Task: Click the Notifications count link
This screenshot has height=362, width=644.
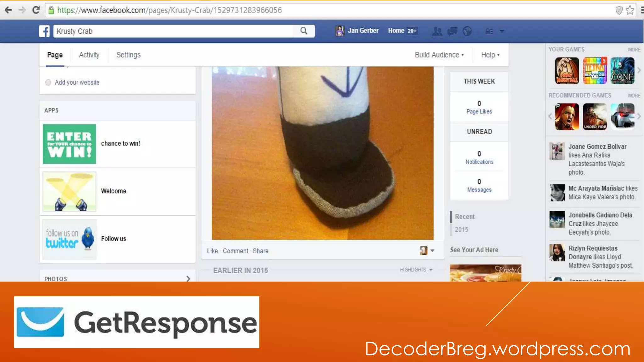Action: click(479, 157)
